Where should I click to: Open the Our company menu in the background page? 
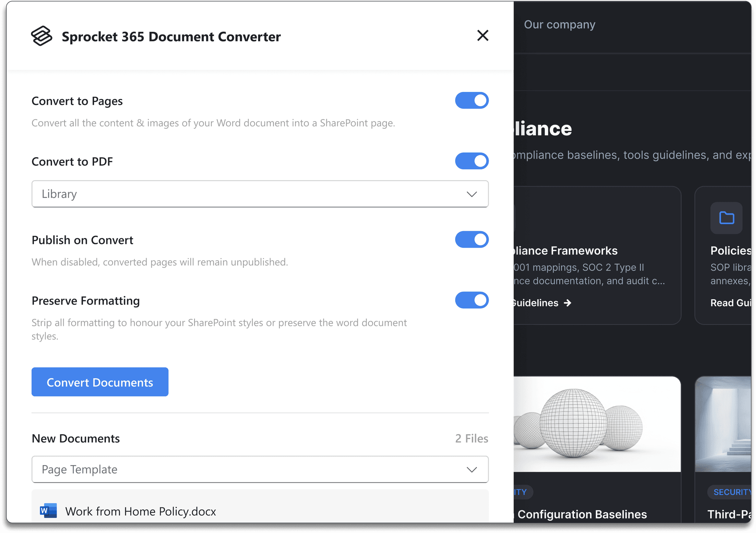(560, 24)
